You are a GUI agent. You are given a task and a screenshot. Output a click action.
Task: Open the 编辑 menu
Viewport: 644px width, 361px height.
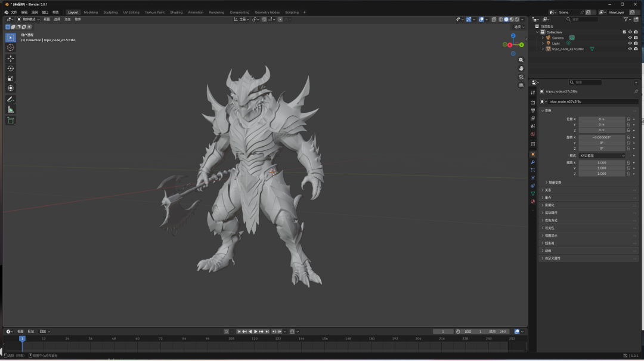(x=23, y=12)
